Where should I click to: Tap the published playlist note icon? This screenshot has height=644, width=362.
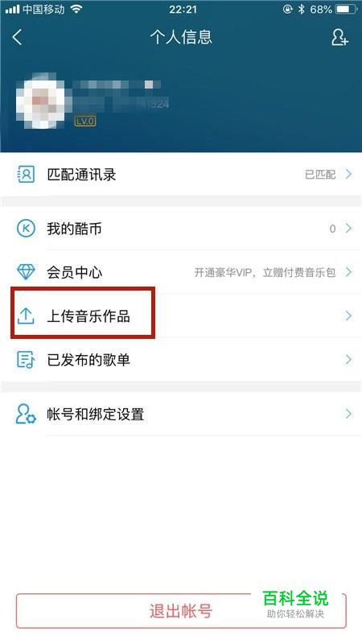[26, 359]
